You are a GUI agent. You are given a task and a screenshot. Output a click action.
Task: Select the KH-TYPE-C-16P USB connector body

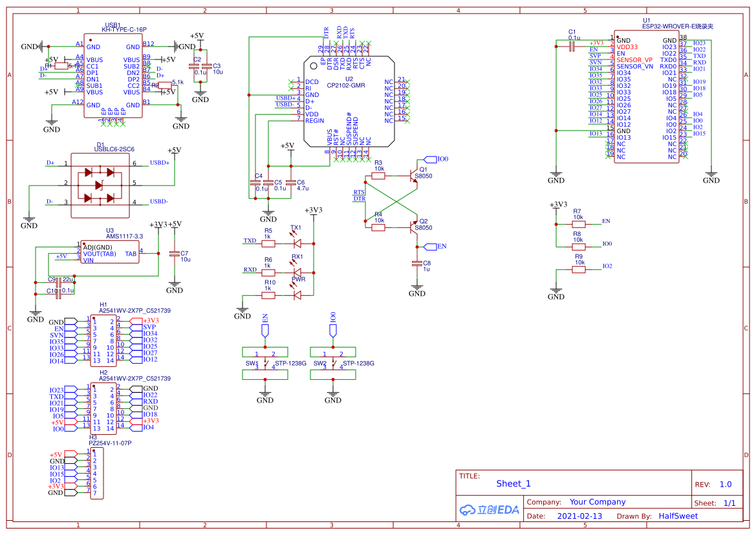pos(113,76)
